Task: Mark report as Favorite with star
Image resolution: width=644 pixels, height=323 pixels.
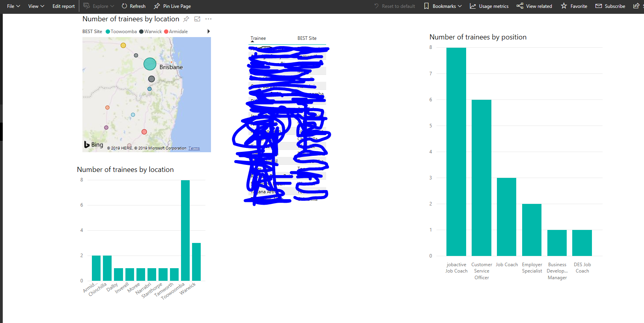Action: 574,6
